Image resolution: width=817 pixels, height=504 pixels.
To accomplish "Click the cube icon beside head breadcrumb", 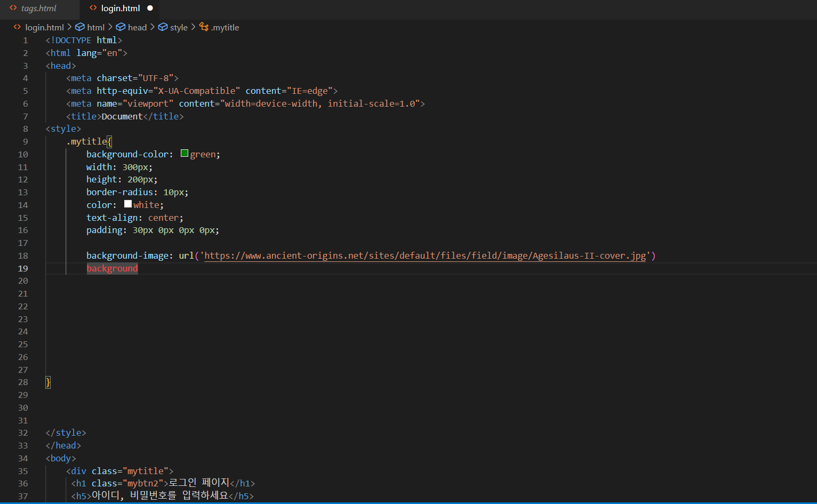I will (121, 27).
